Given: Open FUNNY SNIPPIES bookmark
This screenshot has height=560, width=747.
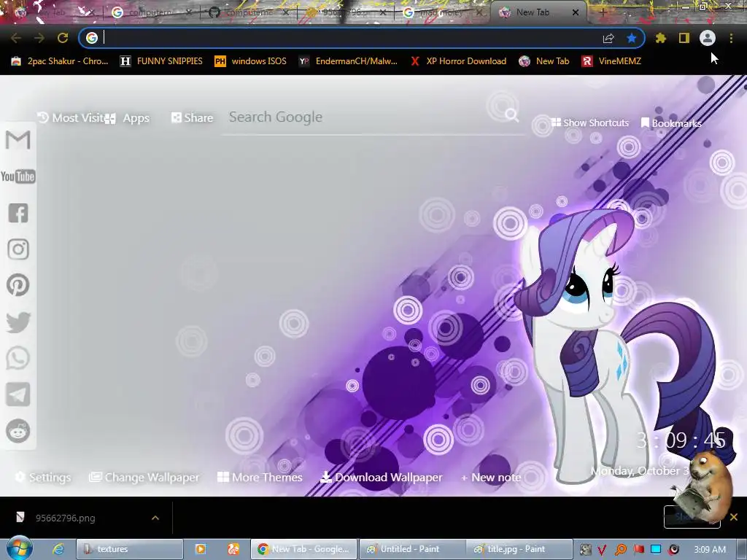Looking at the screenshot, I should pyautogui.click(x=161, y=61).
